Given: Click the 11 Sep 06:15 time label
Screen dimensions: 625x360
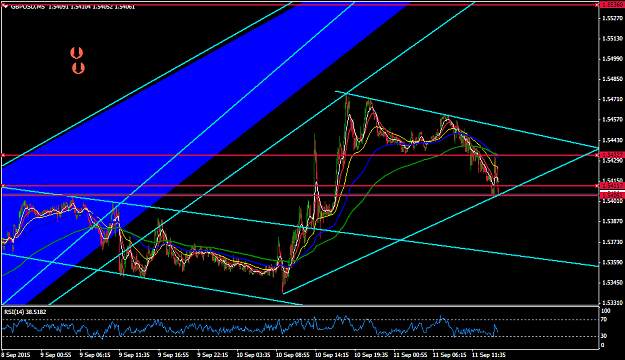Looking at the screenshot, I should (x=449, y=354).
